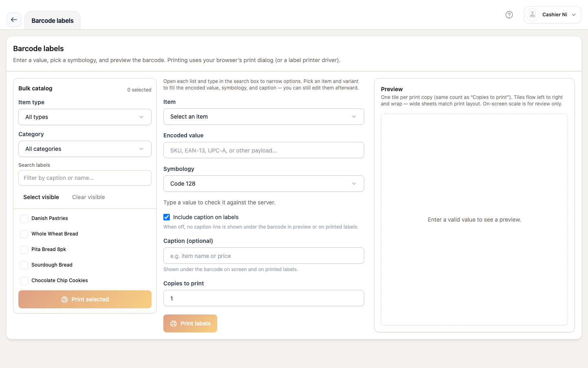Check the Whole Wheat Bread box
Viewport: 588px width, 368px height.
point(24,234)
